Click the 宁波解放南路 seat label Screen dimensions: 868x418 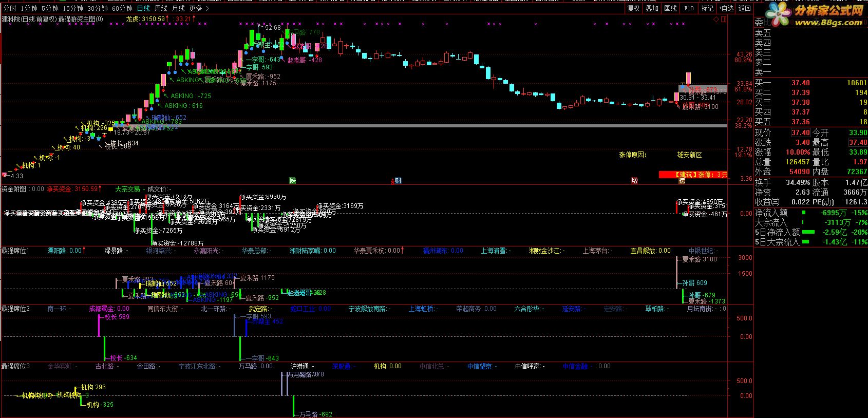[368, 309]
